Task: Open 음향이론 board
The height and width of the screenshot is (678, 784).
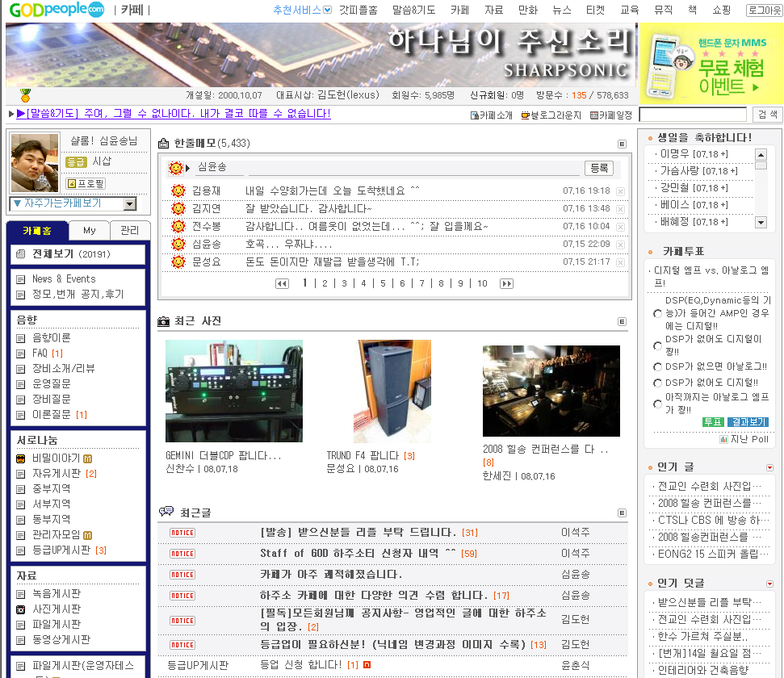Action: click(52, 338)
